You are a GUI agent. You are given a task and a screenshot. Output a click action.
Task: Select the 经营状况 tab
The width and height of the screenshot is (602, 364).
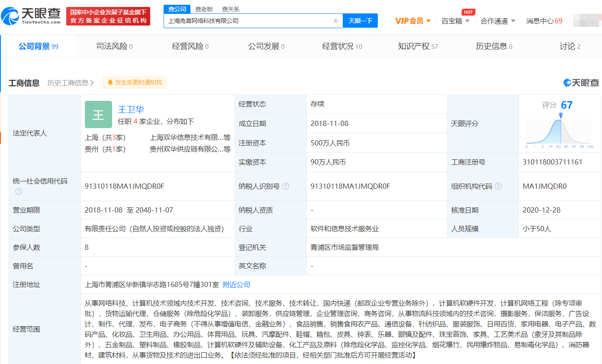342,46
